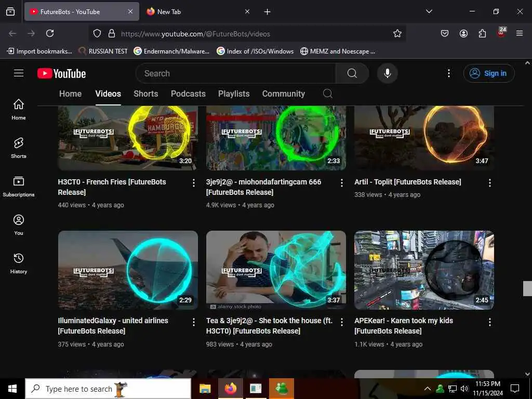Focus the YouTube search field
The image size is (532, 399).
click(x=235, y=73)
